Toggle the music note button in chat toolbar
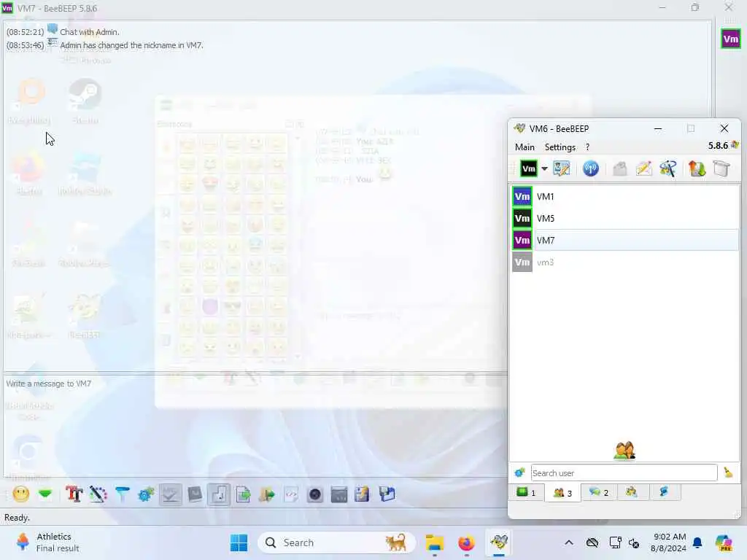The image size is (747, 560). tap(219, 494)
